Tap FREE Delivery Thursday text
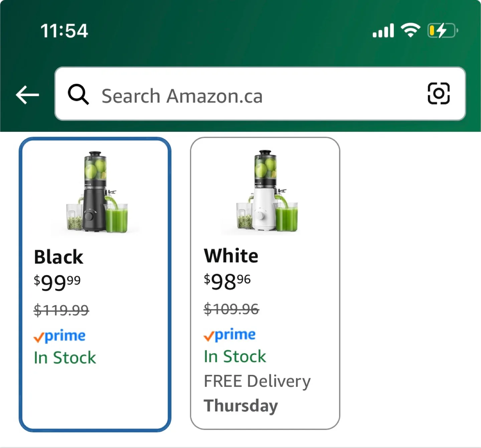 257,393
